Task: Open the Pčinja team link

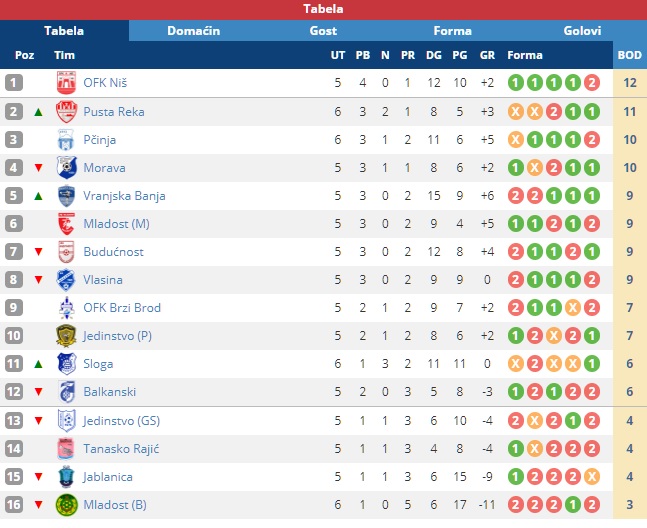Action: 99,140
